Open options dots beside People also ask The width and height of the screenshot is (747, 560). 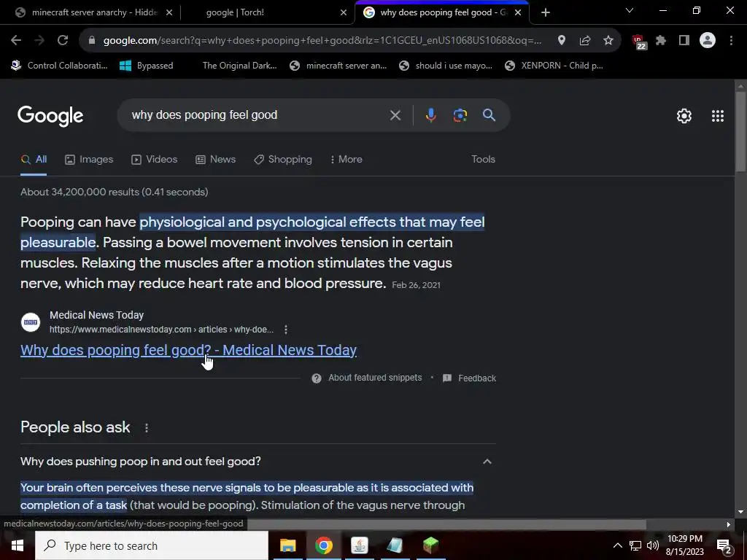(146, 427)
